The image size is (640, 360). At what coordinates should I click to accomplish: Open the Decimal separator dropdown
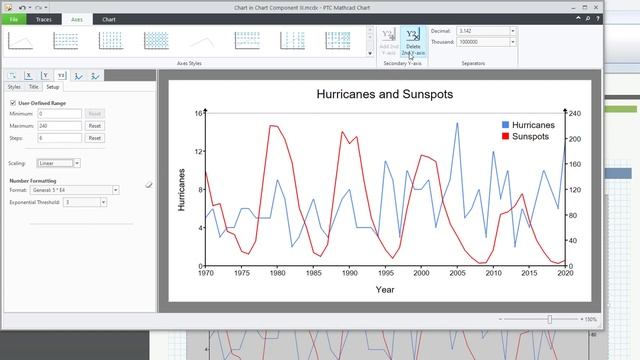click(x=513, y=31)
